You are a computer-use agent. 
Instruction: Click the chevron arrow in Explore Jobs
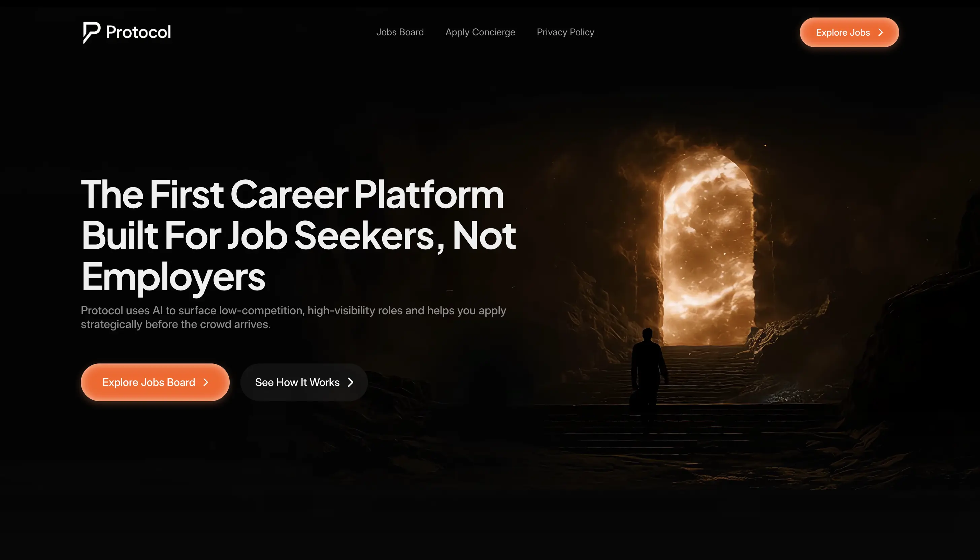(880, 33)
